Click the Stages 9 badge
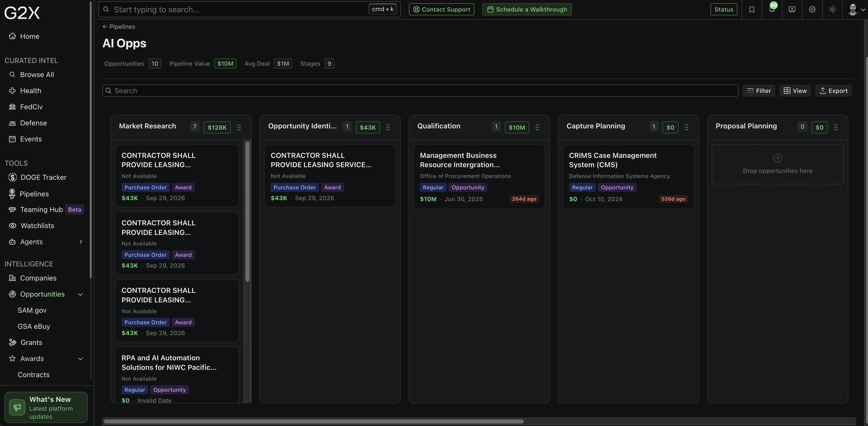 329,64
